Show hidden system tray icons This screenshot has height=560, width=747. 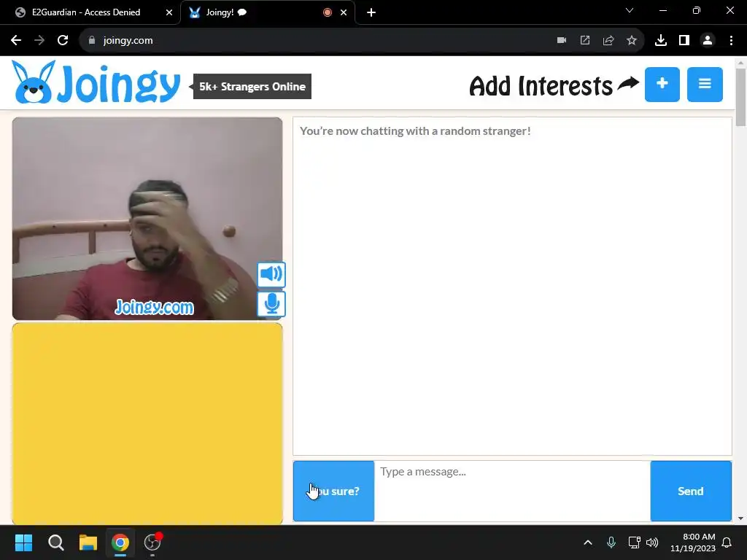pyautogui.click(x=588, y=542)
